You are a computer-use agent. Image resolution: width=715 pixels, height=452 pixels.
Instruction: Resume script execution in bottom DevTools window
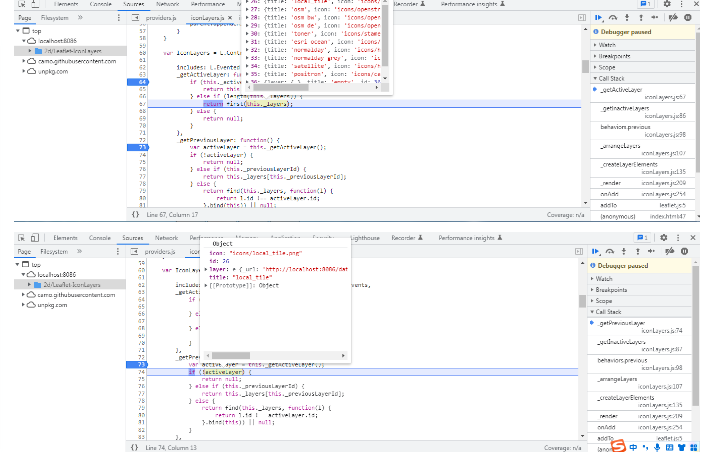click(x=596, y=251)
